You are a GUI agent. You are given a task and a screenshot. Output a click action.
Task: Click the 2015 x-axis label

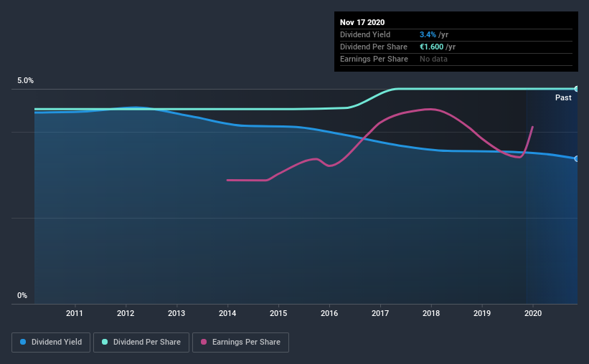[278, 313]
